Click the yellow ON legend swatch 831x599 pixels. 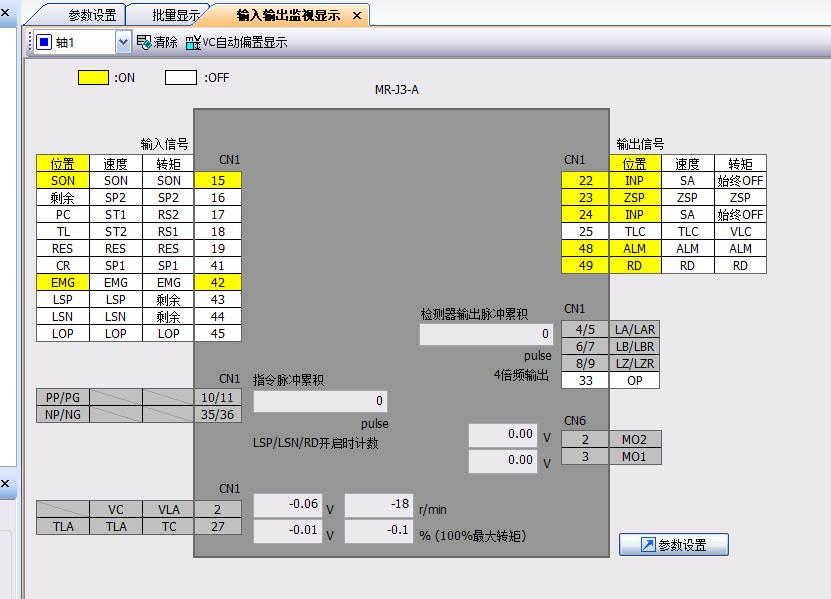[93, 77]
